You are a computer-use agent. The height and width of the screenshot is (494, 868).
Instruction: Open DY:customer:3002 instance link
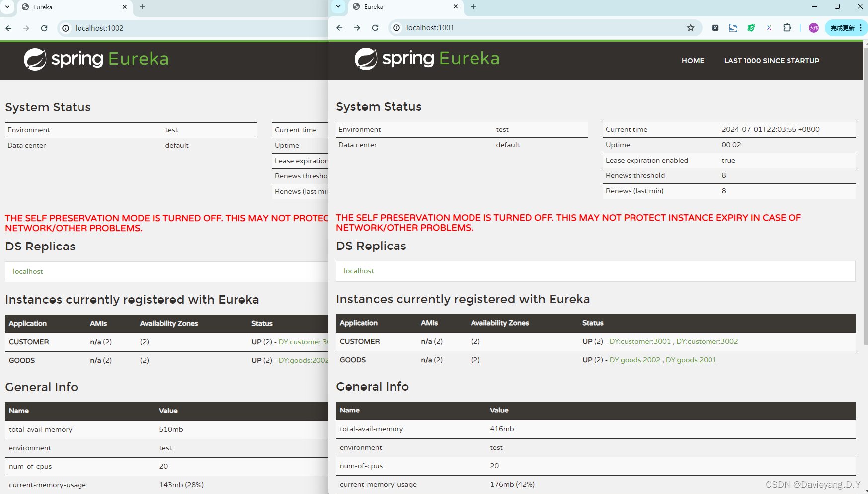click(707, 341)
